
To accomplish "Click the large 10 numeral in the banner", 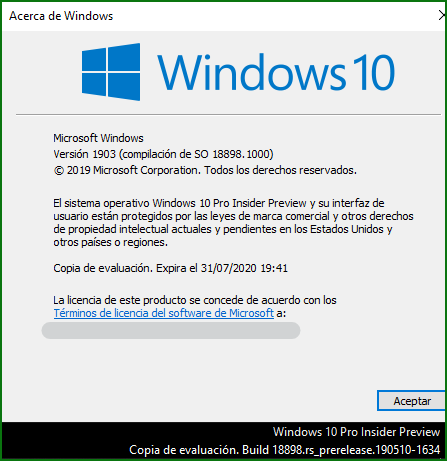I will click(374, 73).
